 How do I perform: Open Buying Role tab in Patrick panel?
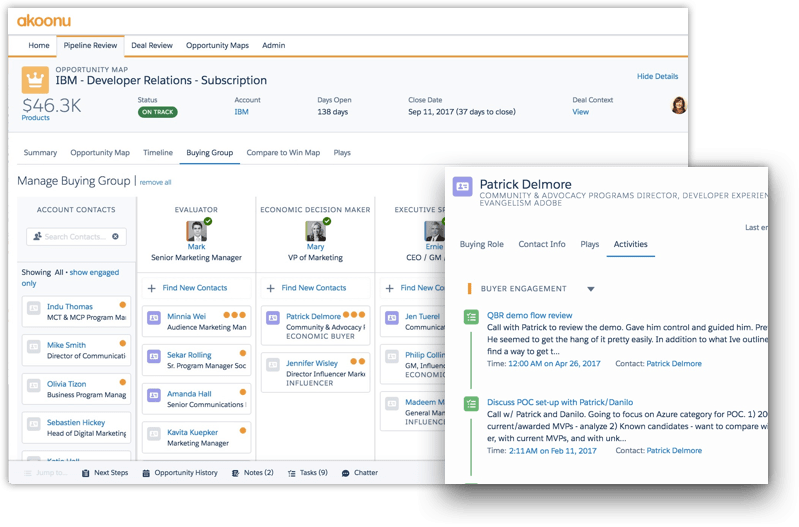(x=482, y=244)
